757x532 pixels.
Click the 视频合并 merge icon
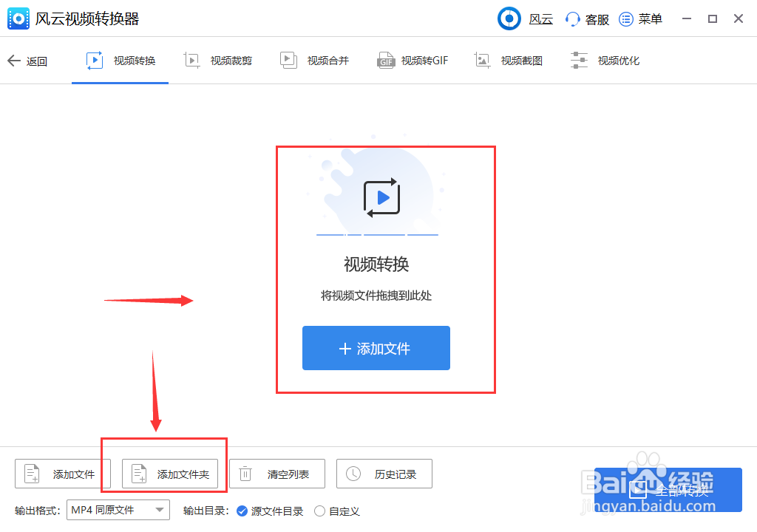[288, 61]
